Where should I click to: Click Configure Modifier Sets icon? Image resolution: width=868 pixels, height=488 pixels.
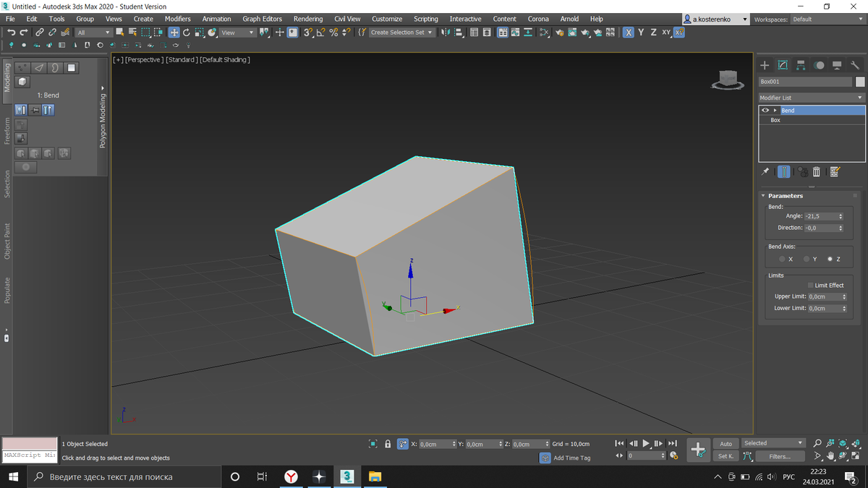point(835,171)
